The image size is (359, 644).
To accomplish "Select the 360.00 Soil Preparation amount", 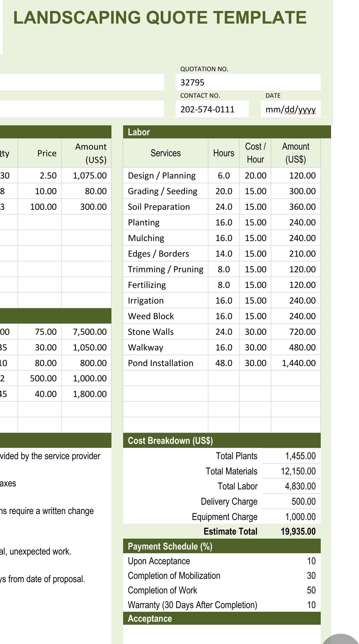I will pos(296,207).
